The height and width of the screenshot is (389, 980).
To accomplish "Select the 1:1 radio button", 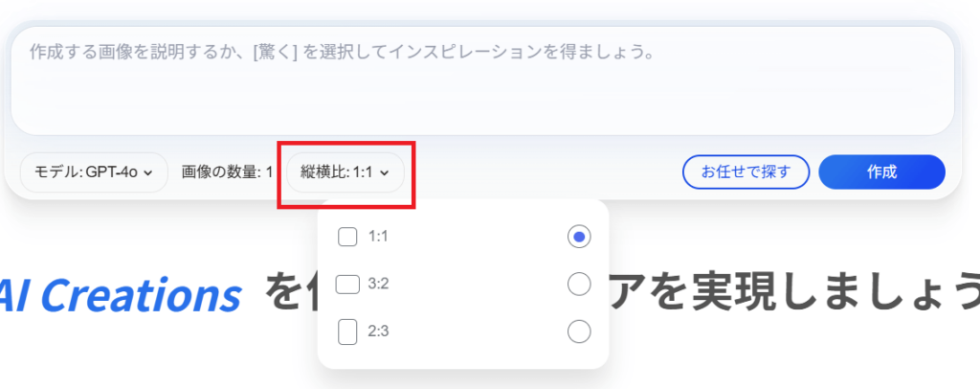I will click(579, 237).
